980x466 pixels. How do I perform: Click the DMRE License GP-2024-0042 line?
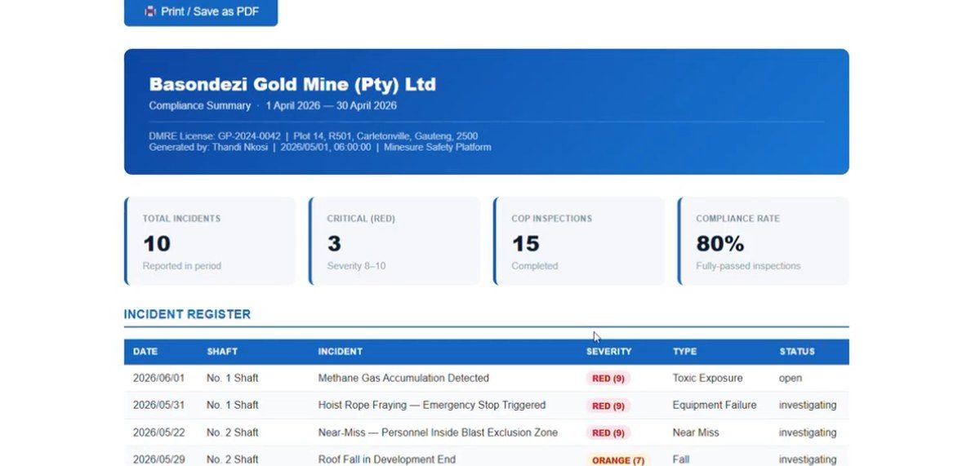point(313,136)
